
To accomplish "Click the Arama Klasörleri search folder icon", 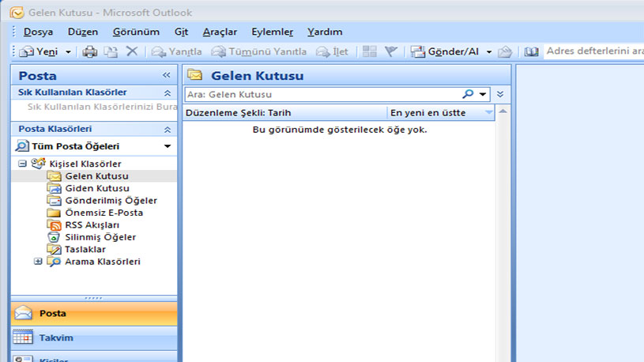I will coord(54,262).
